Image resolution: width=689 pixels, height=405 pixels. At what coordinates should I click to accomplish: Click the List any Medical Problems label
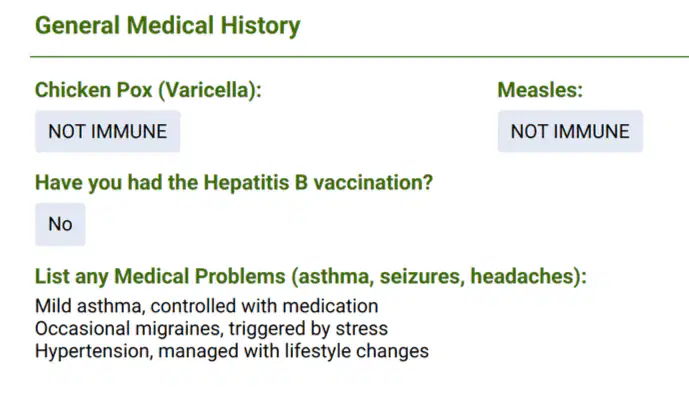click(x=311, y=276)
